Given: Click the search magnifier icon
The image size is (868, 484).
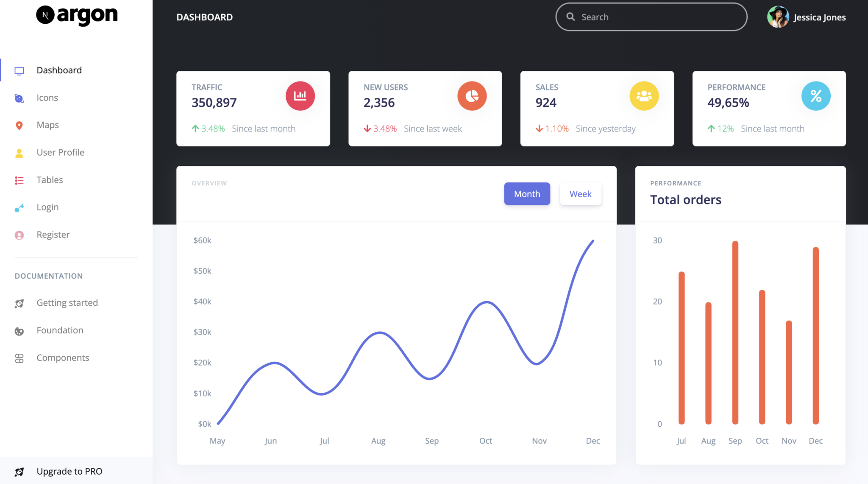Looking at the screenshot, I should point(571,17).
